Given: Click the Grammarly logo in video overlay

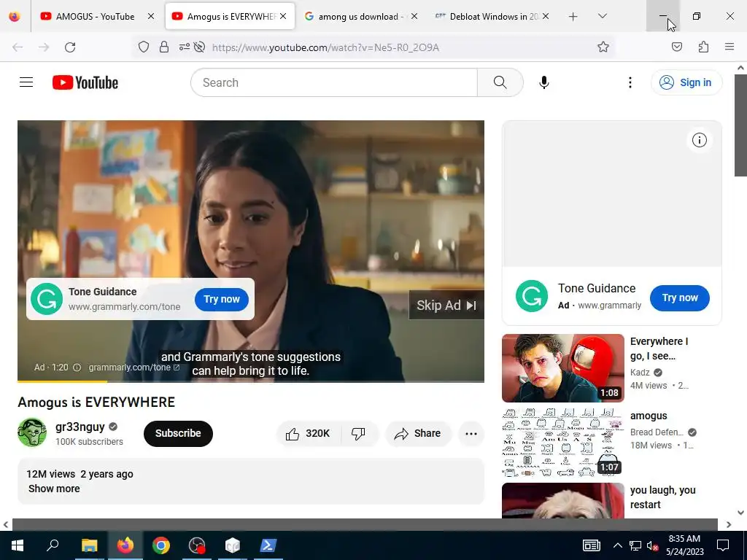Looking at the screenshot, I should pos(47,299).
